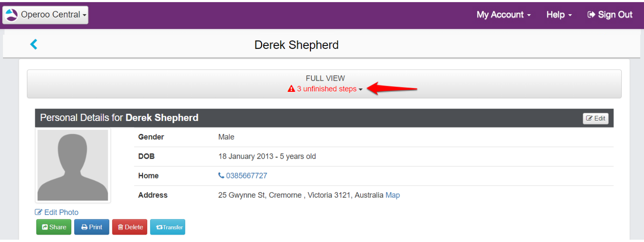
Task: Go back using the blue chevron arrow
Action: point(33,44)
